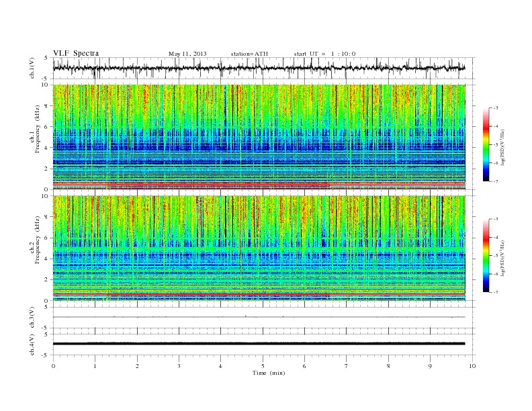Image resolution: width=532 pixels, height=411 pixels.
Task: Click the time axis tick label "10"
Action: (472, 366)
